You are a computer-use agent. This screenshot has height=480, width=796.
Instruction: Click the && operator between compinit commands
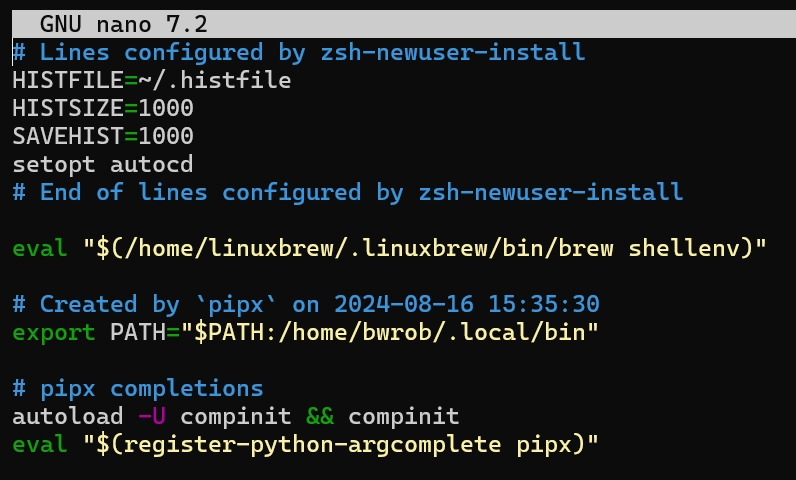(319, 416)
